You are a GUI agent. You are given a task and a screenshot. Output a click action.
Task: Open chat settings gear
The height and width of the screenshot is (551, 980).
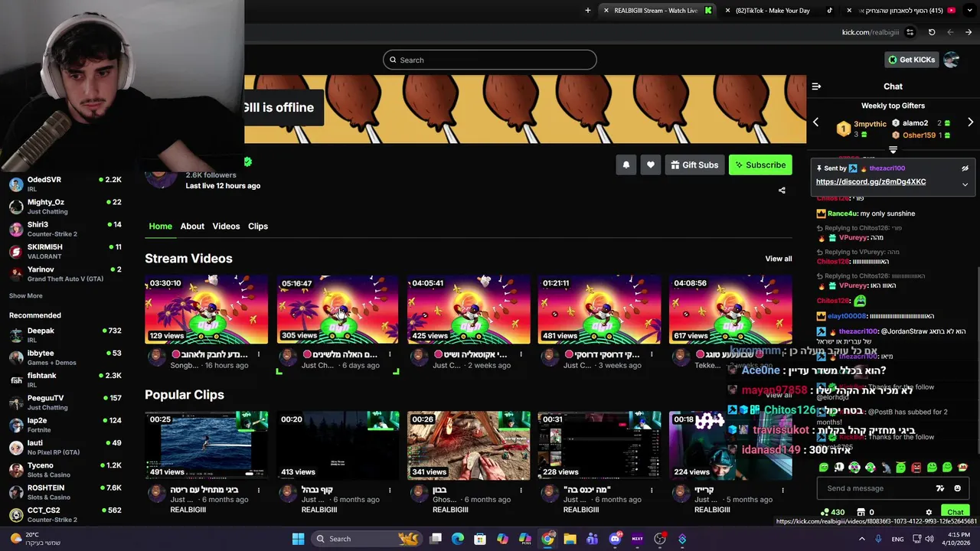[929, 513]
